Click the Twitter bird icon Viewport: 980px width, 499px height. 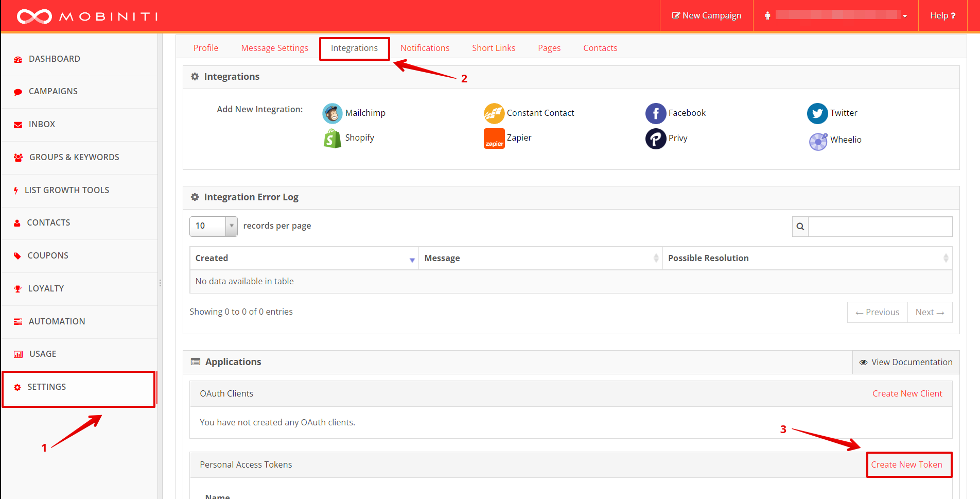(x=817, y=113)
